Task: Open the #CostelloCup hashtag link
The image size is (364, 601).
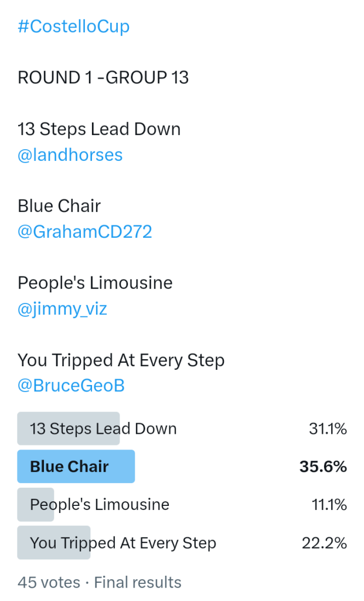Action: pos(74,26)
